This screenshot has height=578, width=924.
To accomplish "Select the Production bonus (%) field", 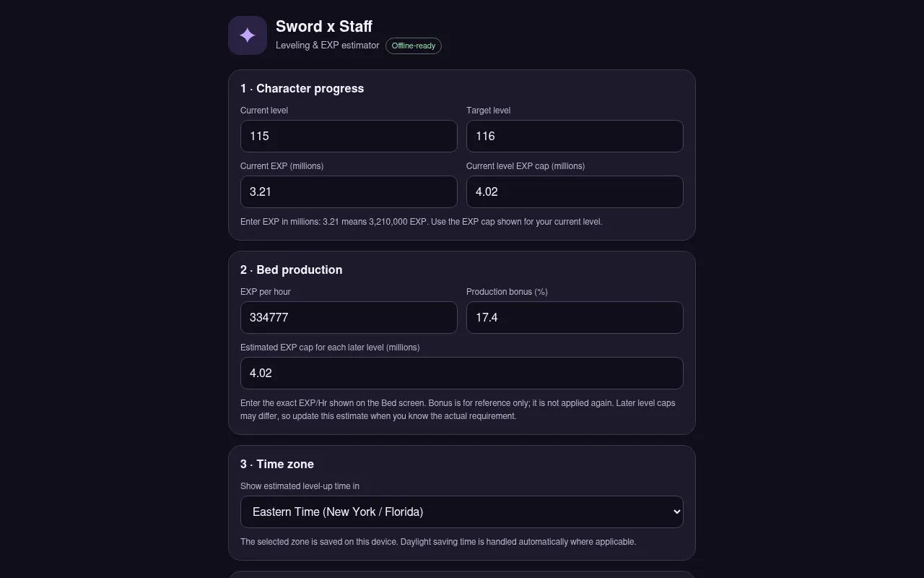I will pyautogui.click(x=575, y=317).
